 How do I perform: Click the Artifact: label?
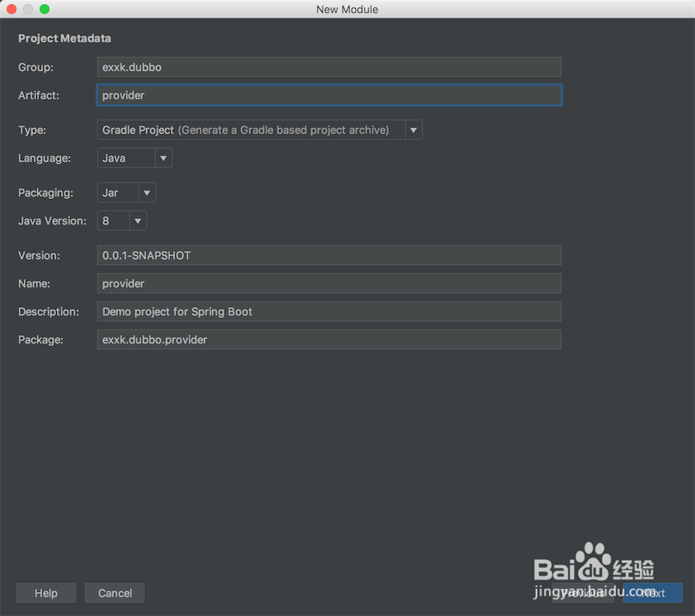pos(39,95)
